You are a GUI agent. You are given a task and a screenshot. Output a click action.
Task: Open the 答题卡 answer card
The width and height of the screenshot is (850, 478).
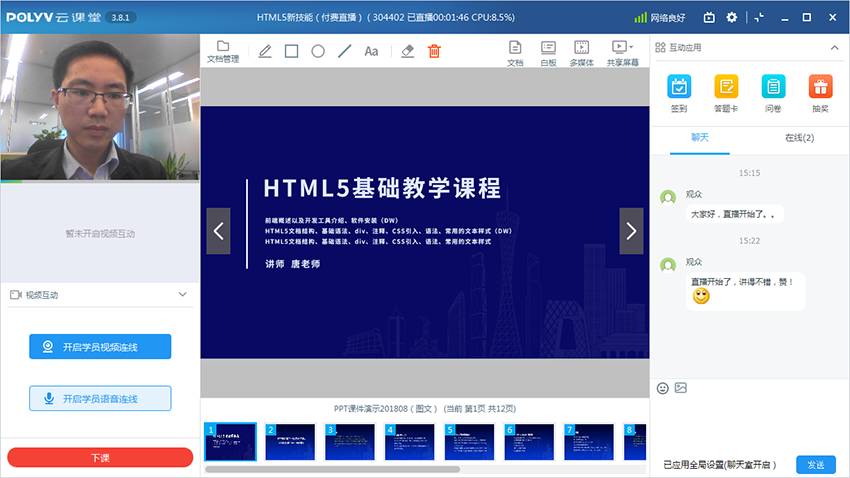[726, 93]
